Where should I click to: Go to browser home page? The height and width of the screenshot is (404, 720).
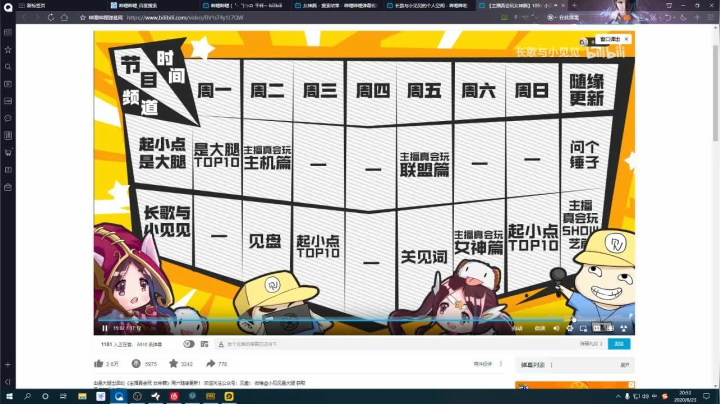click(64, 17)
